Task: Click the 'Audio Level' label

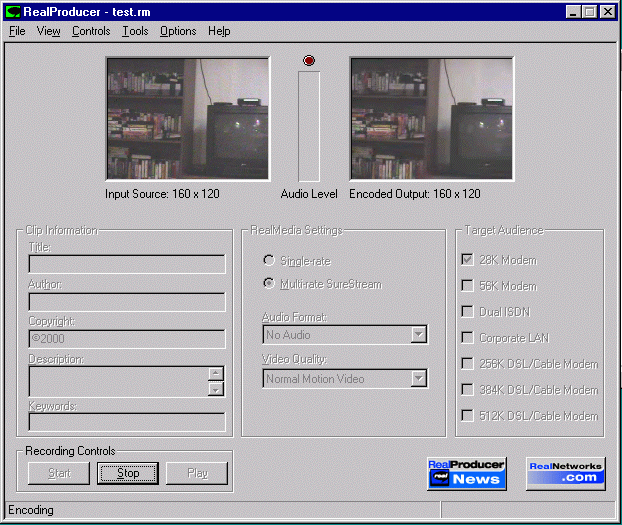Action: [309, 194]
